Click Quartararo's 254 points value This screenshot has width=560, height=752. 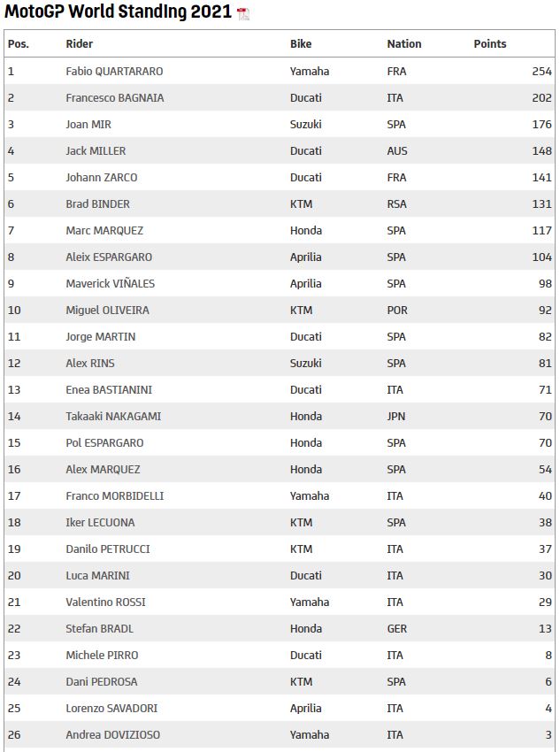(541, 71)
